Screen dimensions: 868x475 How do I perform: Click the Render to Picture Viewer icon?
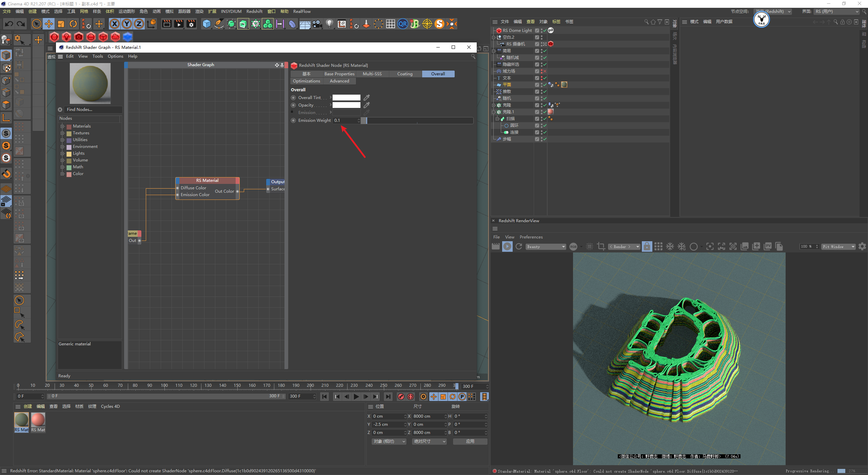click(179, 24)
